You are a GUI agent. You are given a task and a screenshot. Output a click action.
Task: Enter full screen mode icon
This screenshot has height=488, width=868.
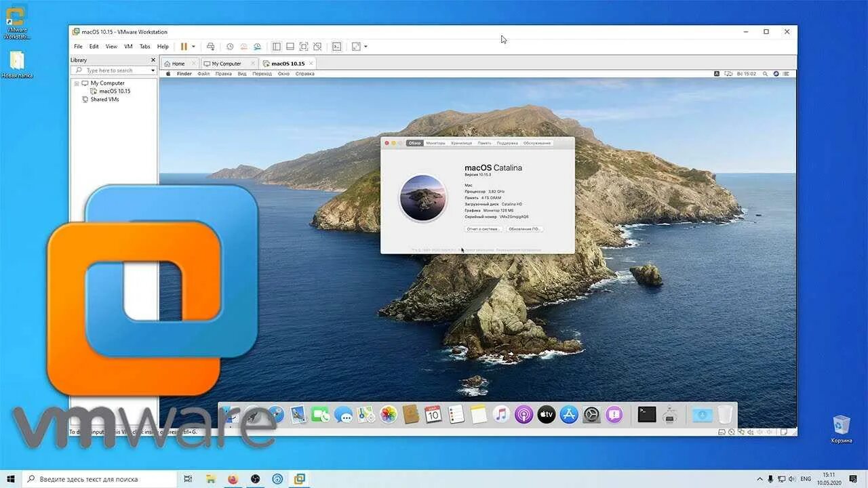(303, 47)
